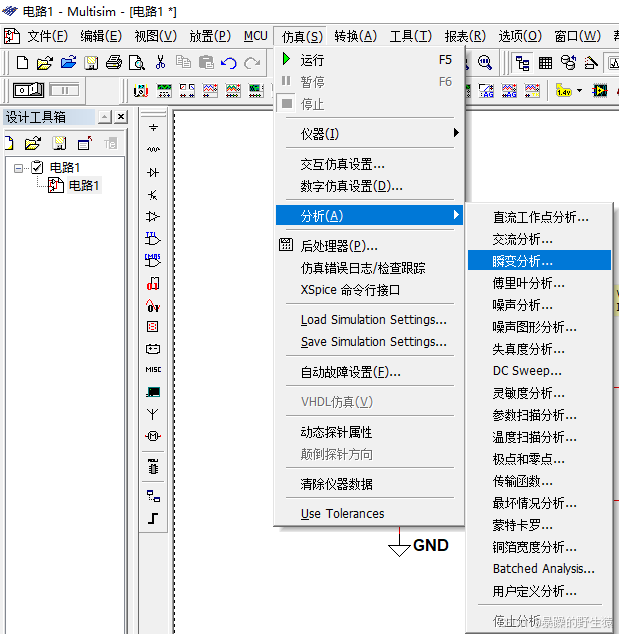Click the zoom magnifier icon in toolbar
Image resolution: width=619 pixels, height=634 pixels.
485,63
